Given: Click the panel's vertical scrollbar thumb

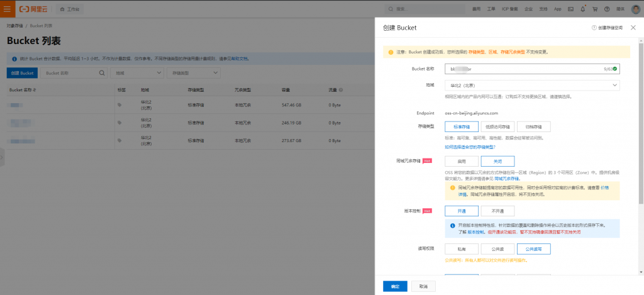Looking at the screenshot, I should (x=641, y=123).
